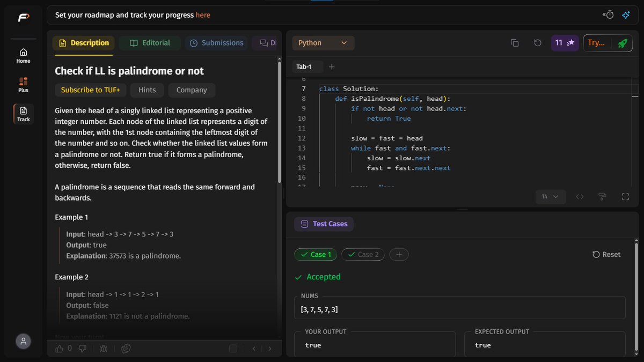644x362 pixels.
Task: Click the YOUR OUTPUT result box
Action: pos(375,344)
